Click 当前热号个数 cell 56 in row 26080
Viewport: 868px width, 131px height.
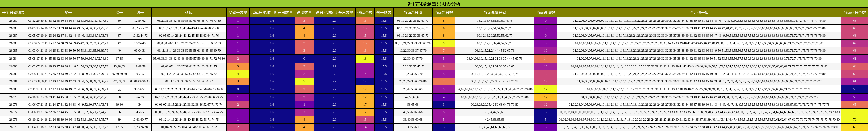pos(854,89)
